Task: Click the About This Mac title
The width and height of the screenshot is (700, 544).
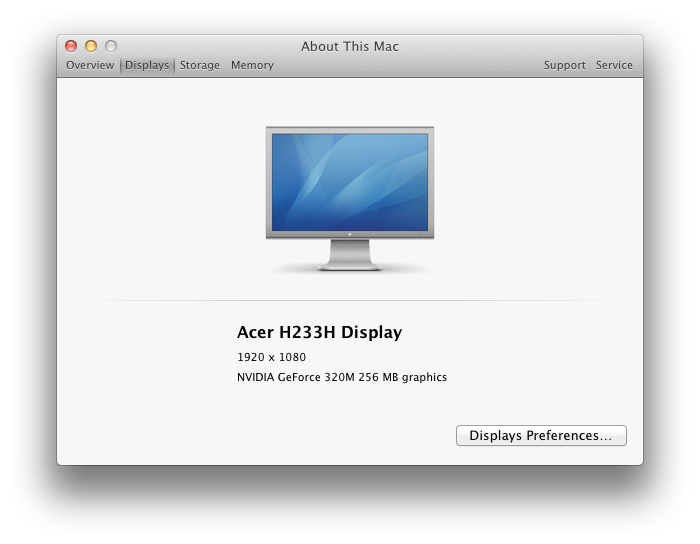Action: coord(350,46)
